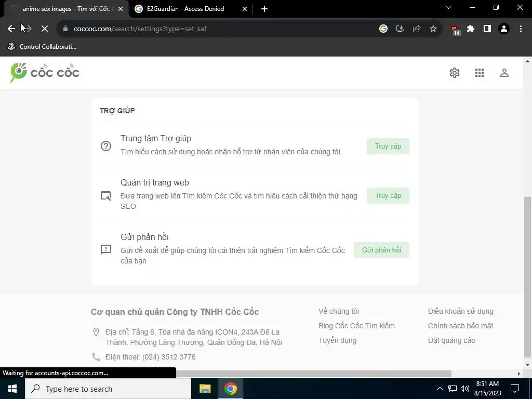This screenshot has width=532, height=399.
Task: Open Chrome three-dot menu
Action: click(x=521, y=29)
